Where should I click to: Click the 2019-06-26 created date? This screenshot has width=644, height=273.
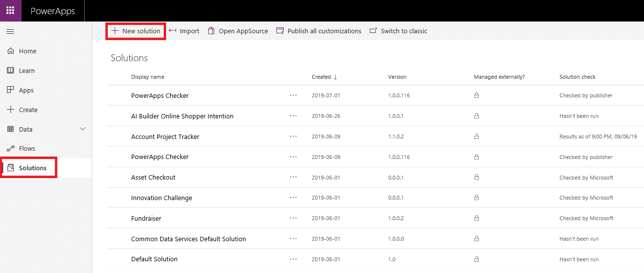pyautogui.click(x=326, y=116)
